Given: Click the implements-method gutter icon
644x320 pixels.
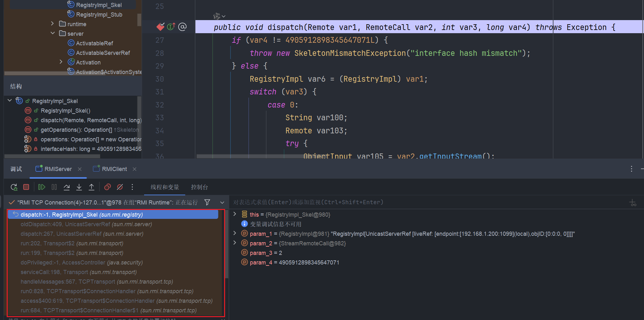Looking at the screenshot, I should (171, 27).
